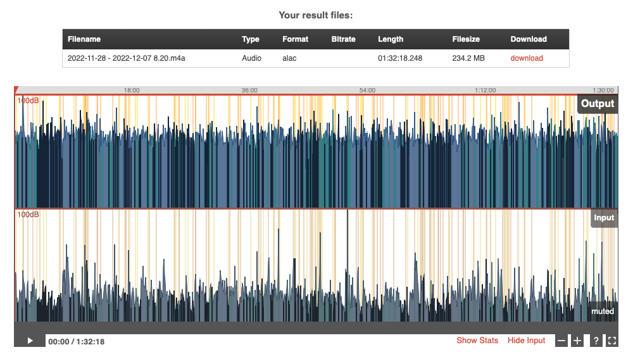Screen dimensions: 633x364
Task: Toggle the Input track label
Action: point(604,218)
